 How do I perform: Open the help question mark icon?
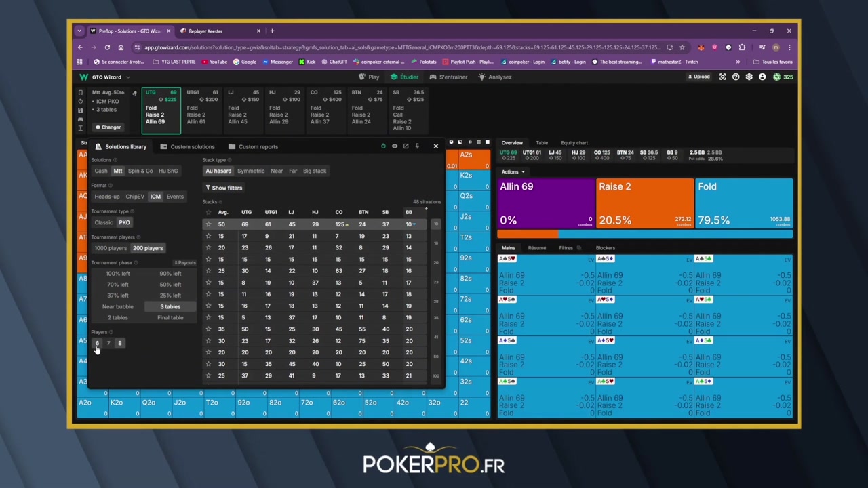(x=736, y=77)
